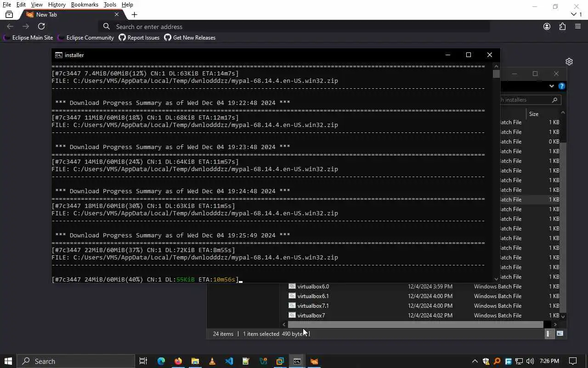Open the browser Bookmarks menu
Screen dimensions: 588x368
[x=85, y=5]
